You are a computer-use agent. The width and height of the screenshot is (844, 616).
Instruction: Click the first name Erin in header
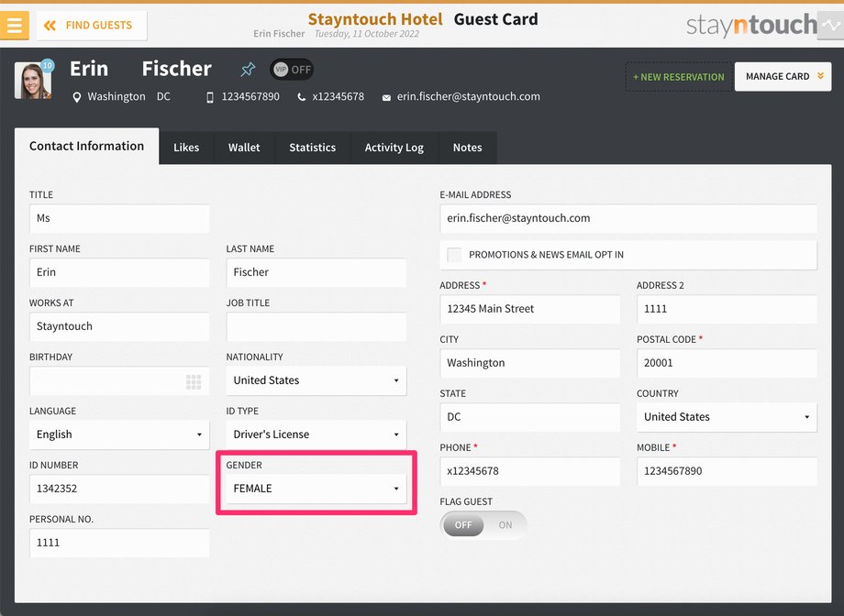pyautogui.click(x=89, y=69)
